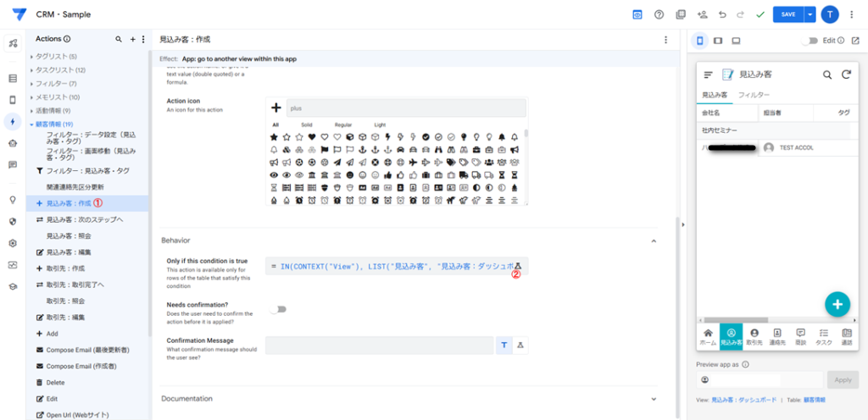Screen dimensions: 868x420
Task: Refresh the app preview with sync icon
Action: click(x=845, y=75)
